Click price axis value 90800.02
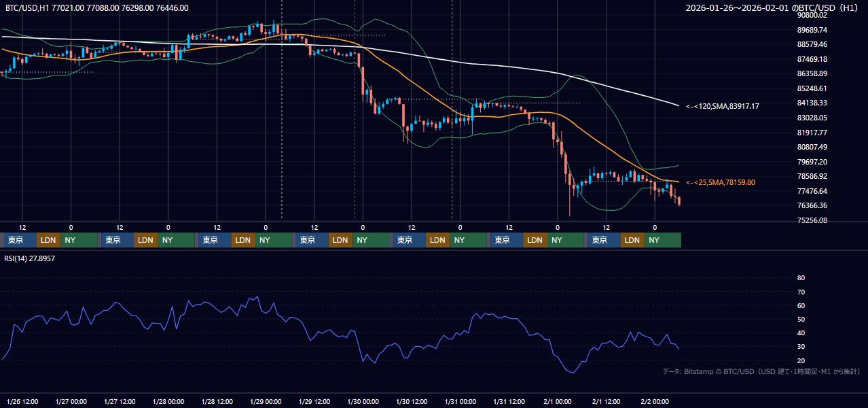The image size is (868, 408). point(812,15)
